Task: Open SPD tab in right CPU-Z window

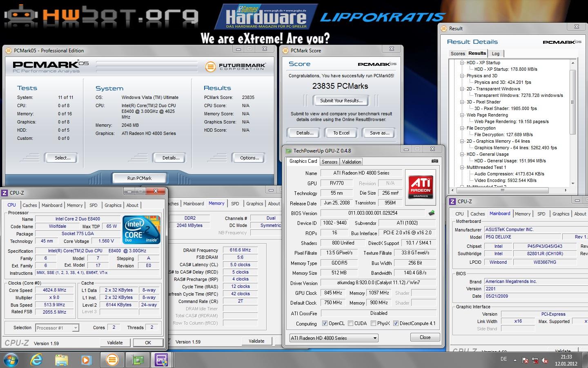Action: pos(541,214)
